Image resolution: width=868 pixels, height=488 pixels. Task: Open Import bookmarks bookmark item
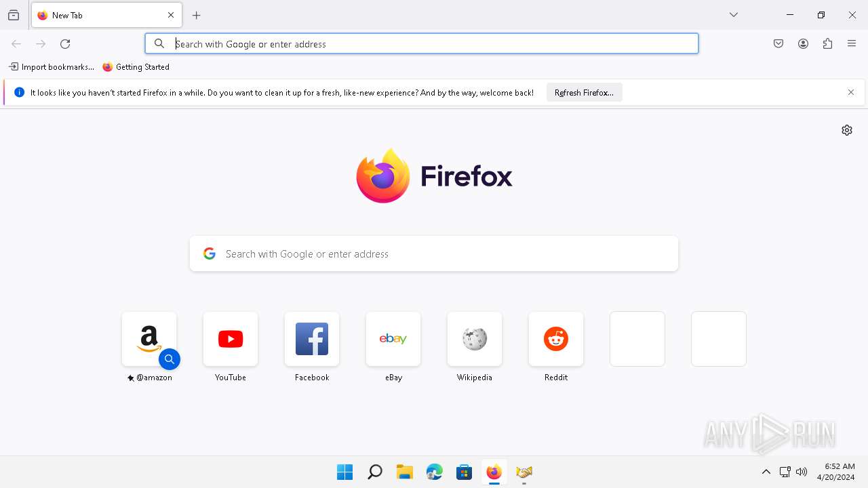pos(52,67)
